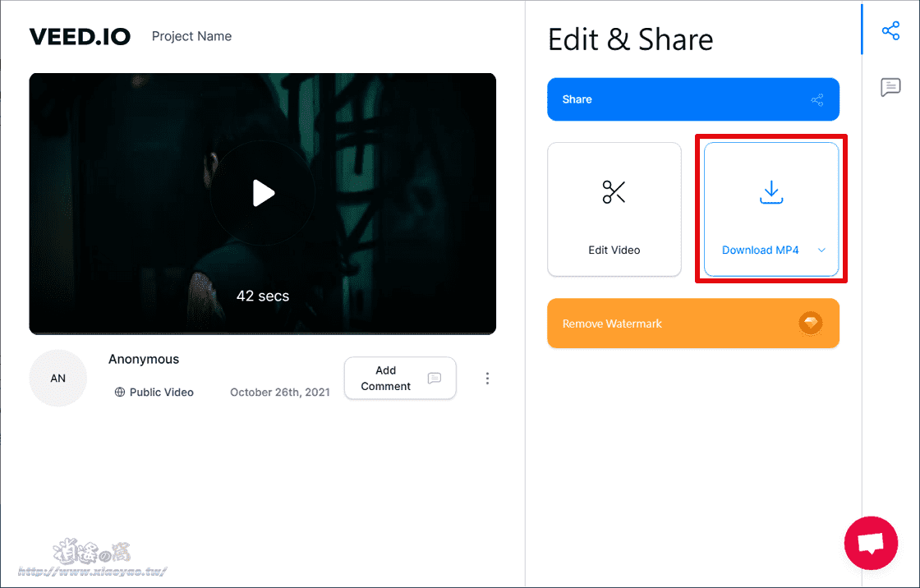Expand the Download MP4 format chevron
The image size is (920, 588).
click(x=821, y=250)
